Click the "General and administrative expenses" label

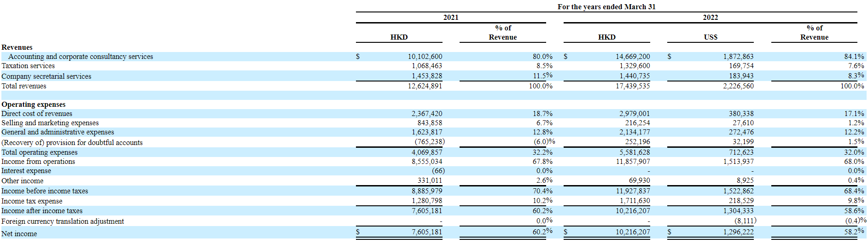click(x=58, y=132)
